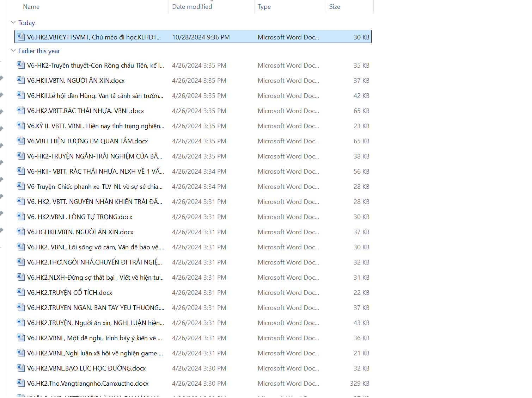
Task: Click Word icon of V6-HK2-TRUYỆN NGẮN-TRẢI NGHIỆM file
Action: 21,156
